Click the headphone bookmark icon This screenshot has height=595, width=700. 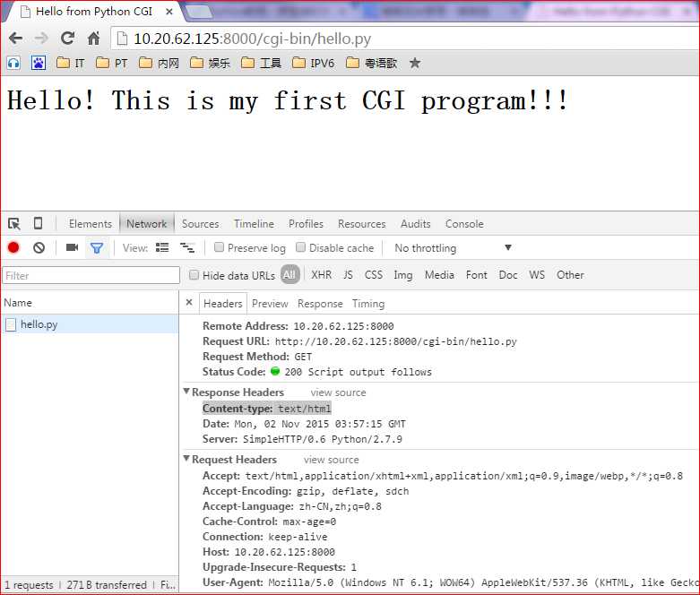click(13, 64)
